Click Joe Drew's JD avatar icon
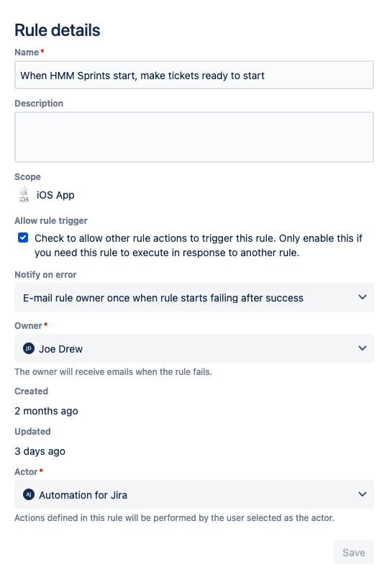Screen dimensions: 392x580 click(x=29, y=348)
